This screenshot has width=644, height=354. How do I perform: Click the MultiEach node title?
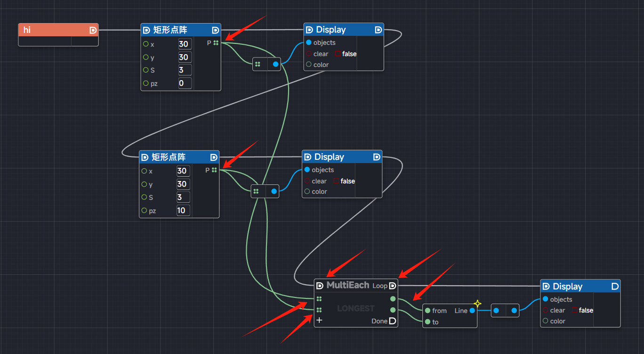point(348,286)
